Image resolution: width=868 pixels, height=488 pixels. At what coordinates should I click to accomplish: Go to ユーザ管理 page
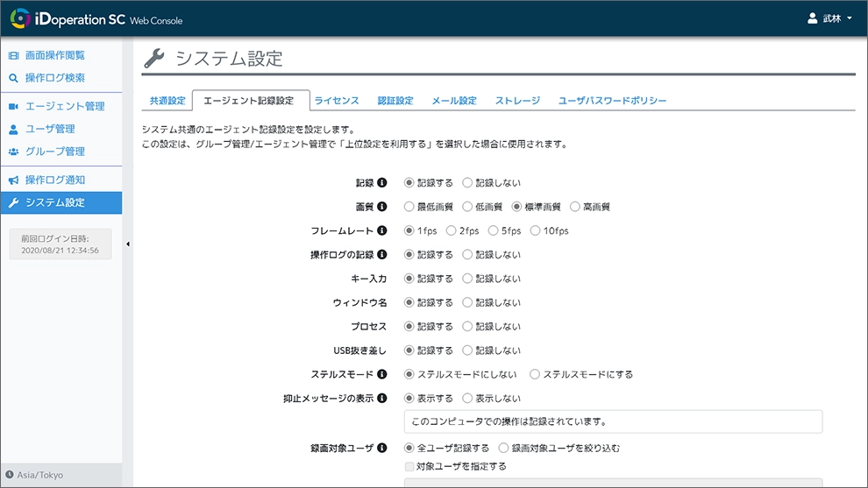[x=50, y=129]
